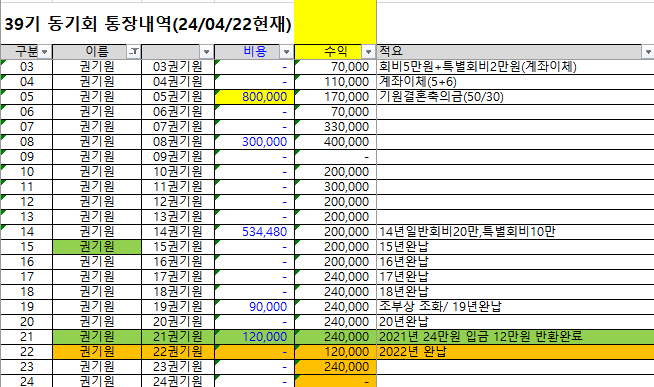Select the green 120,000 cost cell
The image size is (654, 387).
254,337
